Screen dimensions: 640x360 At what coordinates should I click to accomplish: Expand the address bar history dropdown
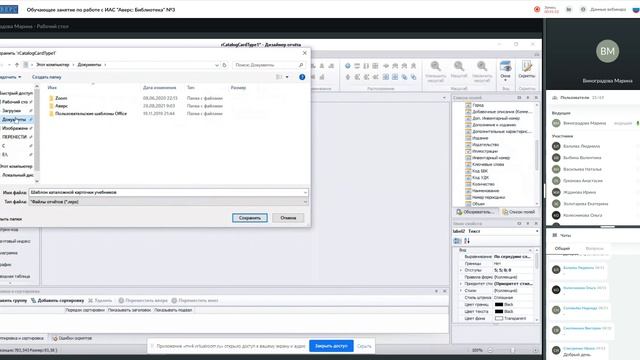click(x=217, y=65)
